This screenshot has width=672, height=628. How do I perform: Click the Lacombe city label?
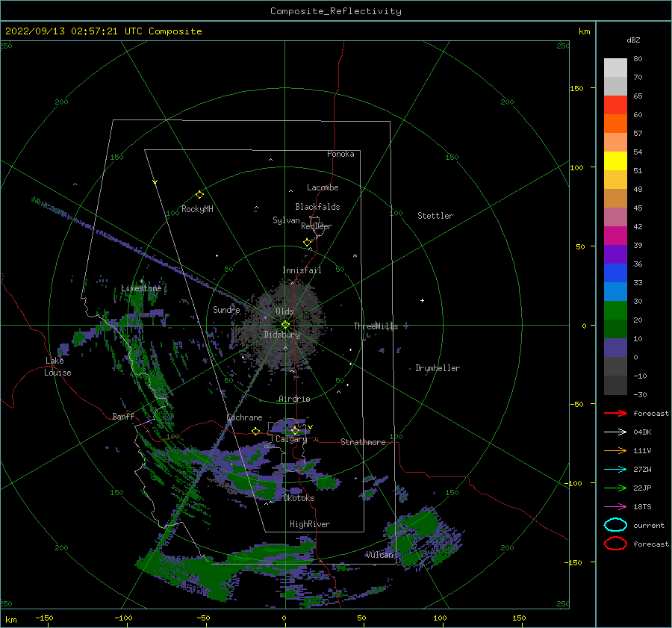tap(323, 187)
